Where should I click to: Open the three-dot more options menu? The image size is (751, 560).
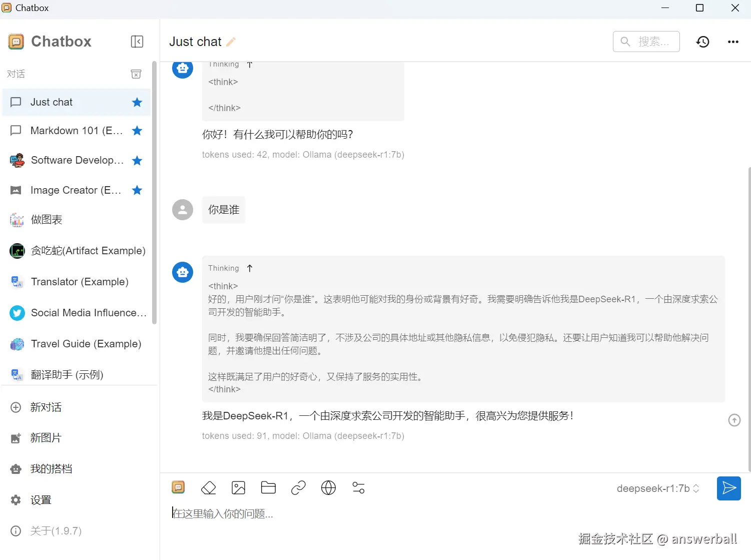click(x=733, y=42)
